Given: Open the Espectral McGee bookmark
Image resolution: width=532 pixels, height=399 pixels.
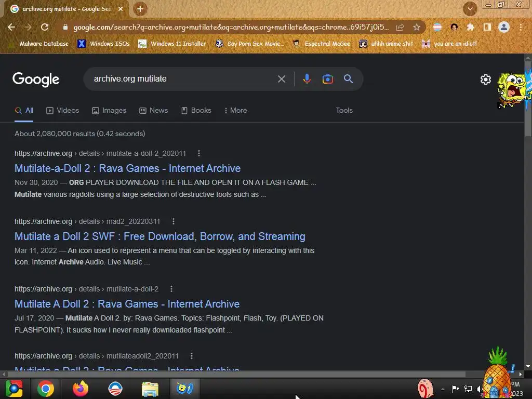Looking at the screenshot, I should [x=322, y=44].
